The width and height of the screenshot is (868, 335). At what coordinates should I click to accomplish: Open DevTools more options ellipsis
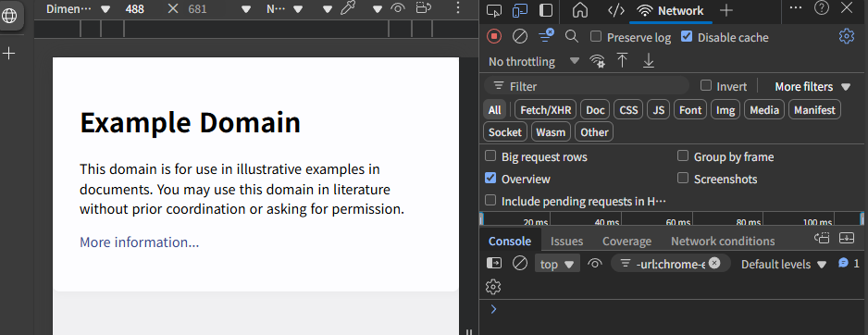(x=796, y=7)
